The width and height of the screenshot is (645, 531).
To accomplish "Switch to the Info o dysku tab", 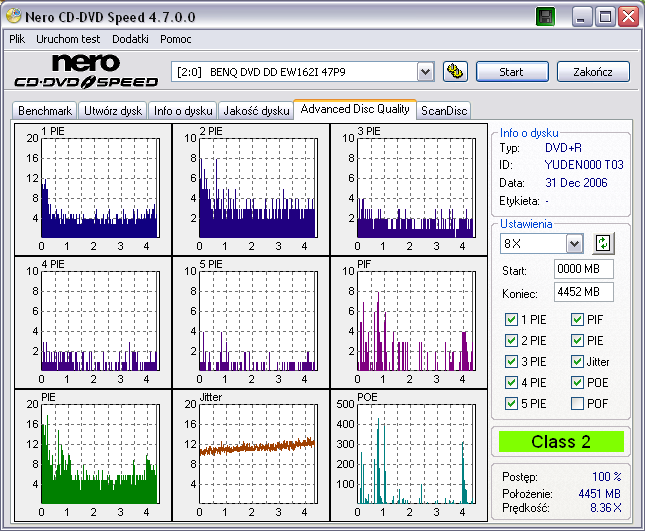I will click(183, 111).
